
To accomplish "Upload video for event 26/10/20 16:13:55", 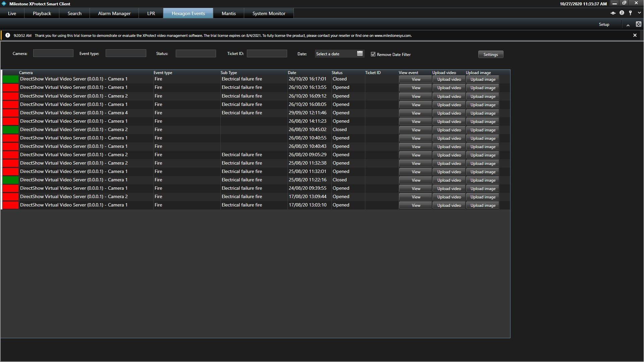I will (x=449, y=88).
